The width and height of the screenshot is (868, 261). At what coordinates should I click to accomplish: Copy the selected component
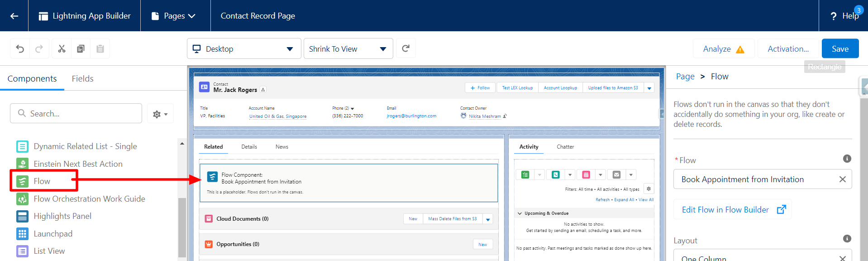click(81, 48)
